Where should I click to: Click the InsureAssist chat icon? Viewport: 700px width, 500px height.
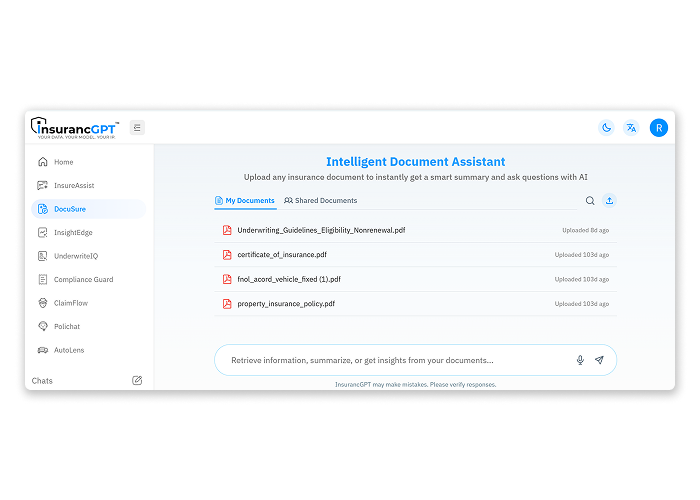pyautogui.click(x=43, y=185)
